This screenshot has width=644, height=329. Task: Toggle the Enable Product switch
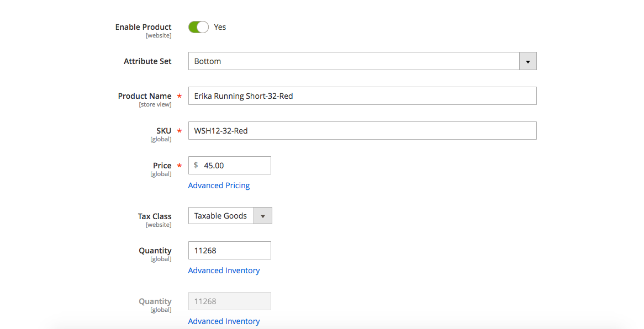(x=198, y=27)
